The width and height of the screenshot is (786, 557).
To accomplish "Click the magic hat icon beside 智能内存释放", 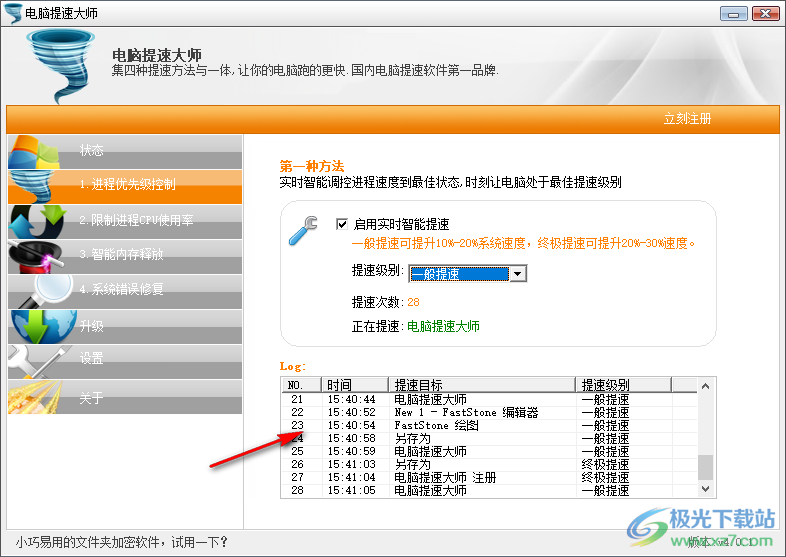I will pyautogui.click(x=36, y=257).
